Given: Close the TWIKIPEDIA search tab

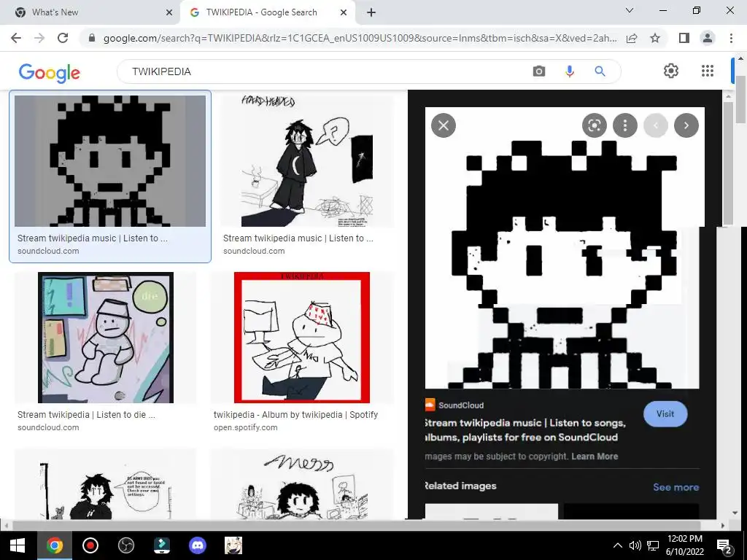Looking at the screenshot, I should pos(344,12).
